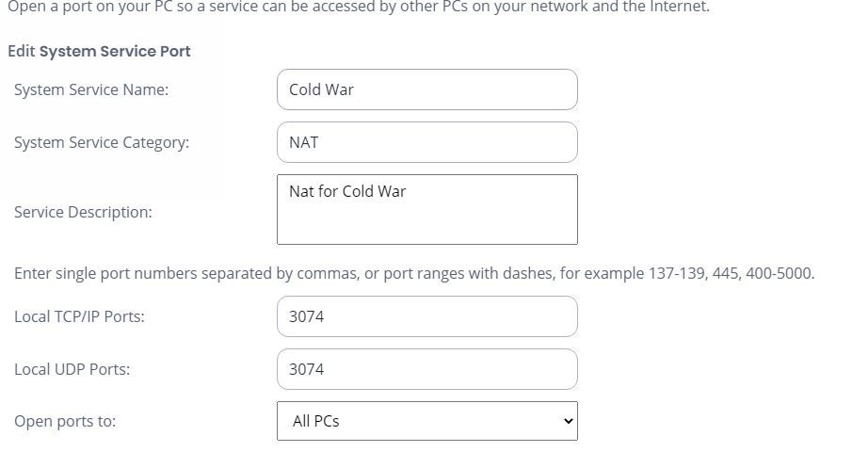Click the 'Cold War' text in the name field

321,90
